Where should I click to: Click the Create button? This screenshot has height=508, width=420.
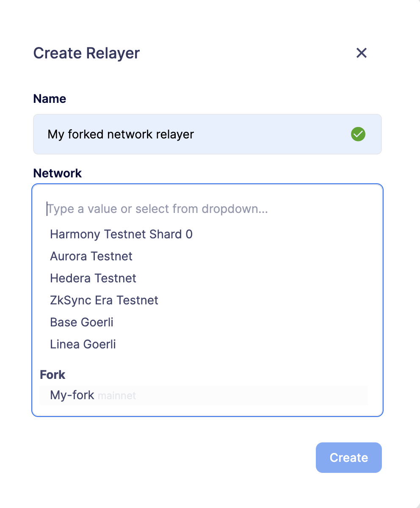point(348,458)
